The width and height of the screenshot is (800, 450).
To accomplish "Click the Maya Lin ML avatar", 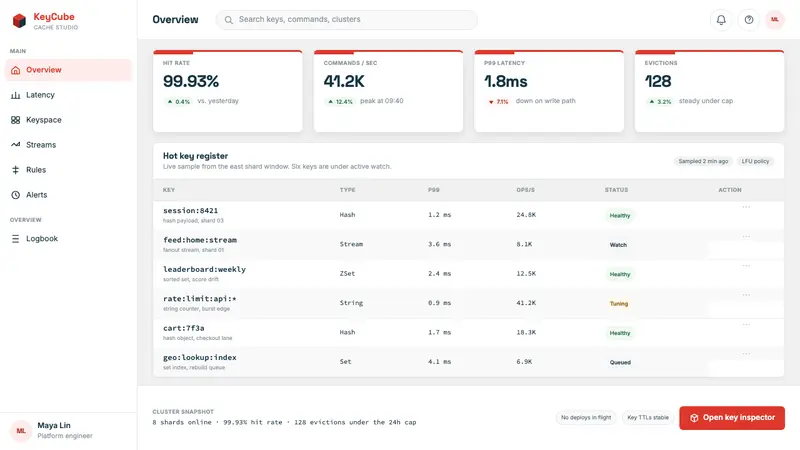I will click(x=21, y=431).
